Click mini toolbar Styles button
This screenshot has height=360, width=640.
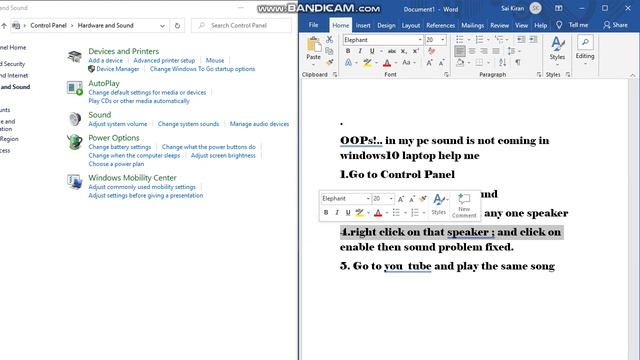tap(439, 204)
